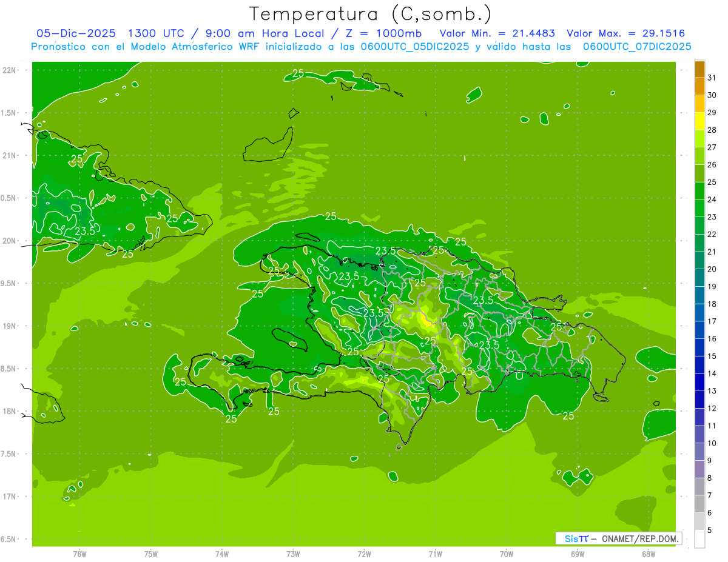
Task: Pick the purple colorbar band between 9 and 10
Action: tap(699, 452)
